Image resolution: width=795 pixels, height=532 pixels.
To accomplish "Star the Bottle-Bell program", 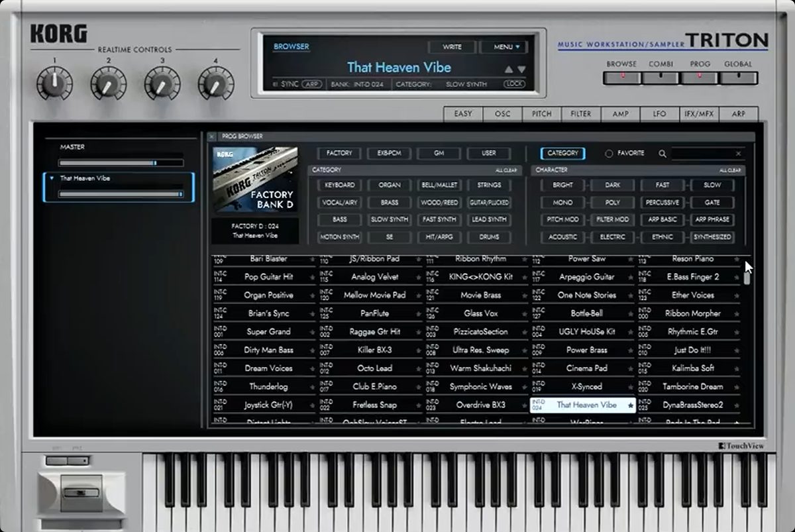I will [630, 314].
